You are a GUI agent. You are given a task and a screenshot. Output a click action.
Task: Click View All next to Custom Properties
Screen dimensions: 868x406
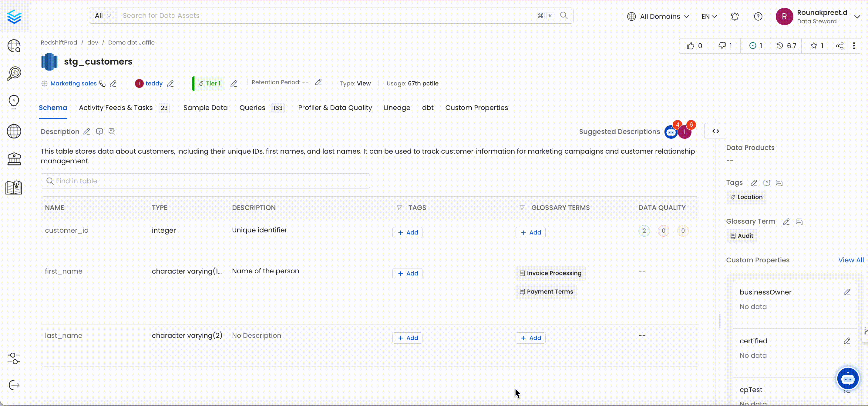[850, 260]
